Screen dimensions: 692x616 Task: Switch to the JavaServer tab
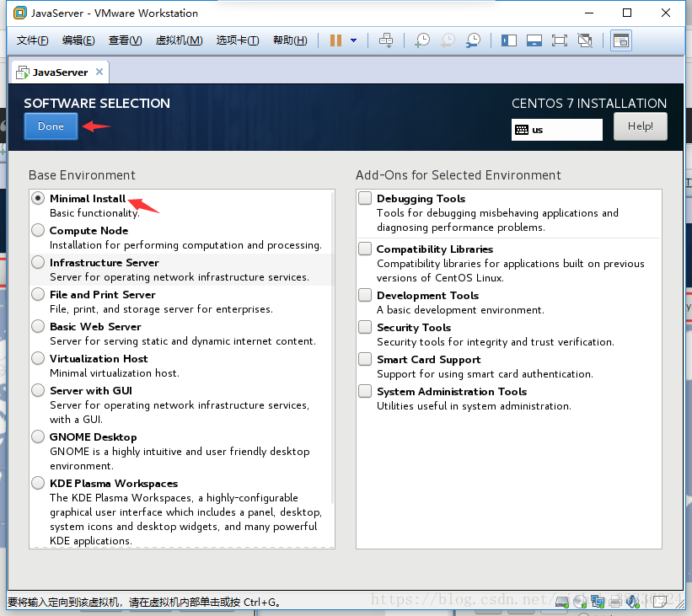tap(60, 72)
